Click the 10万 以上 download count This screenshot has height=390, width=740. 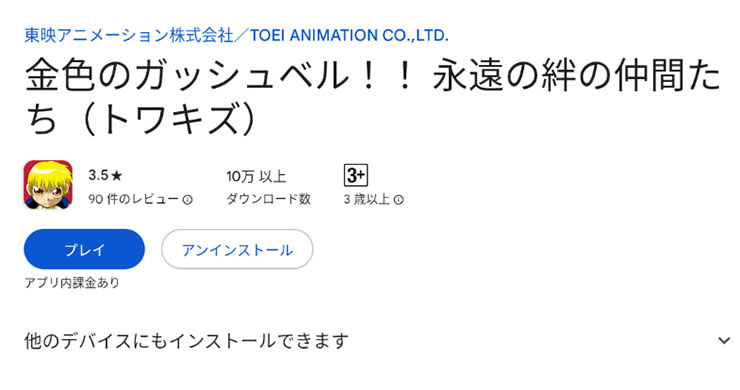coord(256,176)
